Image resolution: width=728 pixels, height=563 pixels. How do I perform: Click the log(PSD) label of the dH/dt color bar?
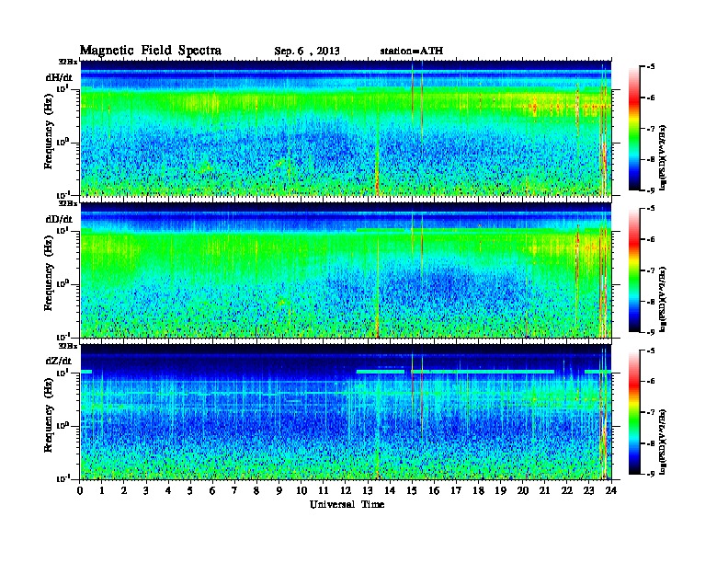tap(664, 158)
